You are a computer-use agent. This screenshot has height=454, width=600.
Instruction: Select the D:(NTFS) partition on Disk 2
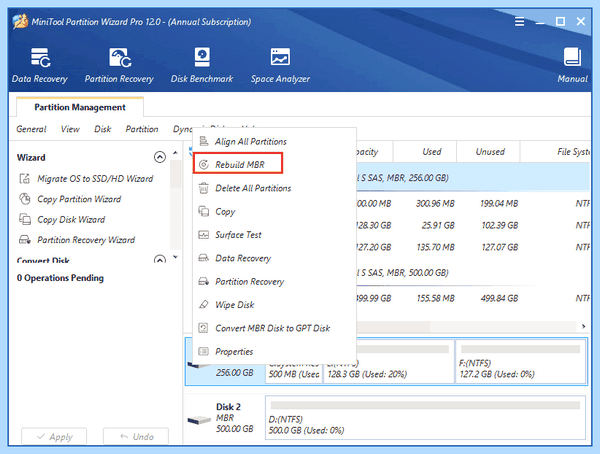coord(425,417)
